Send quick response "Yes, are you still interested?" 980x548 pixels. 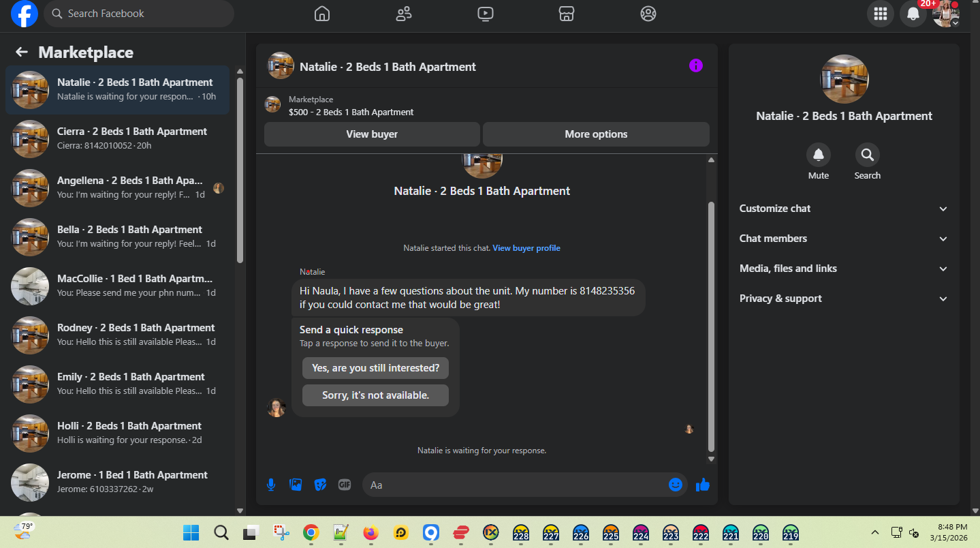375,368
